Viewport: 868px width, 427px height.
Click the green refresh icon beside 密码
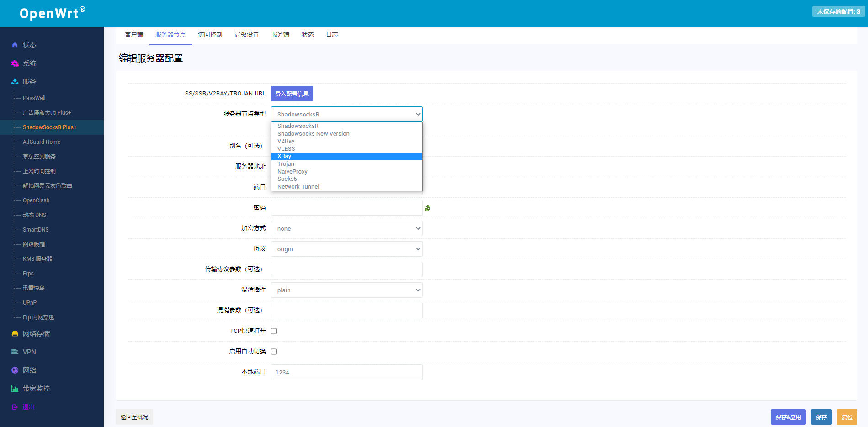[427, 208]
